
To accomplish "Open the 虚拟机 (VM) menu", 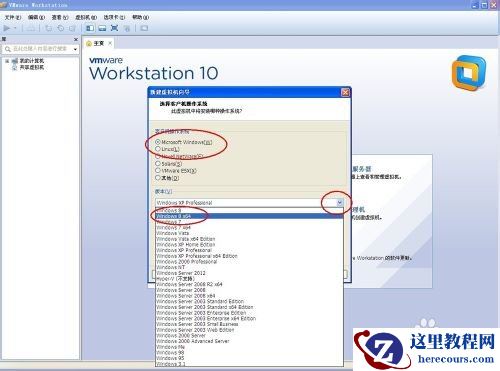I will [86, 17].
